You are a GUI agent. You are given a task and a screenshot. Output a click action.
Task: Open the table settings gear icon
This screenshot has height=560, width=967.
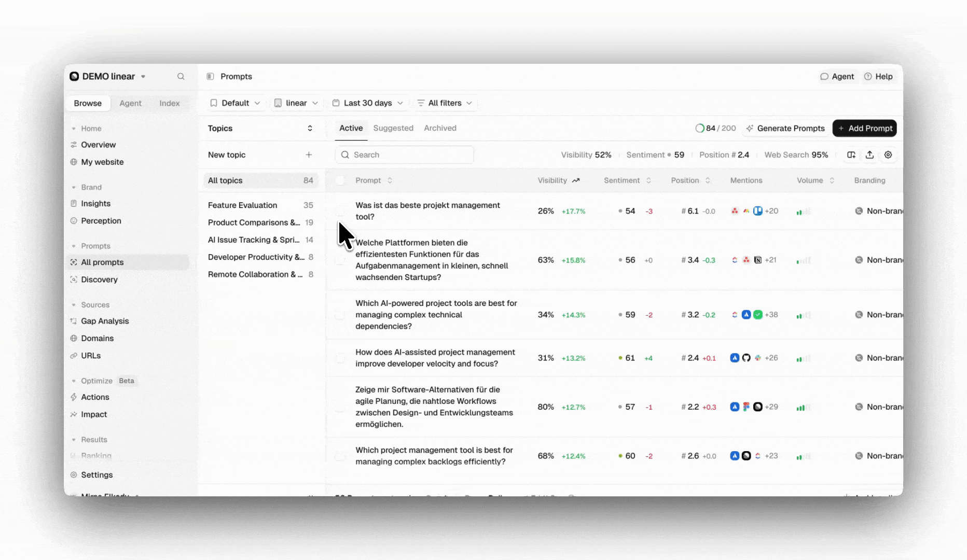888,155
